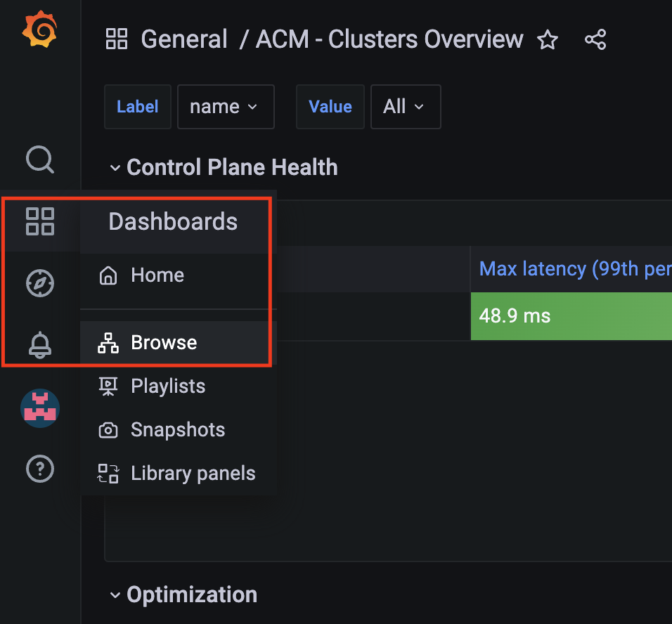The image size is (672, 624).
Task: Open the Label name dropdown
Action: 226,107
